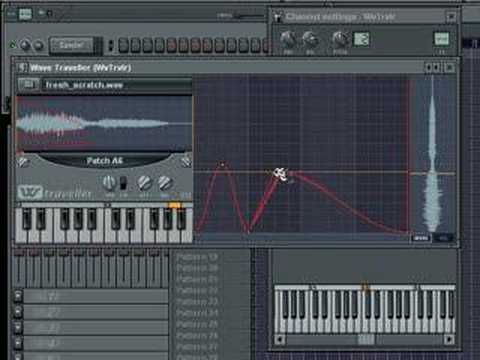Select Pattern 25 in the pattern list
480x360 pixels.
click(197, 325)
